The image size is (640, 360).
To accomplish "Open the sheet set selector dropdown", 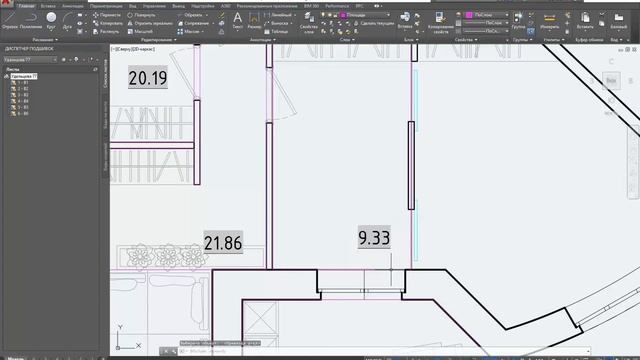I will pos(30,60).
